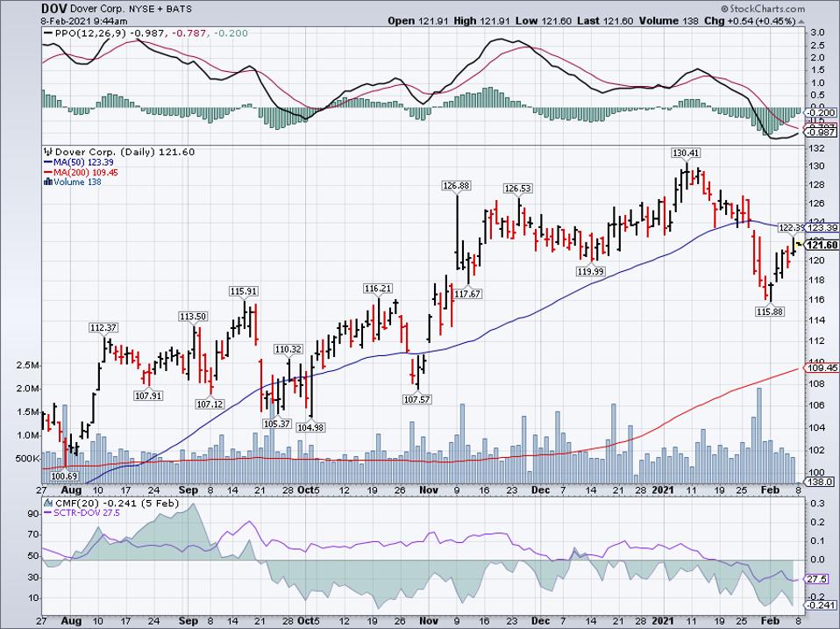Click the blue MA(50) legend line swatch
The width and height of the screenshot is (840, 629).
[x=46, y=161]
